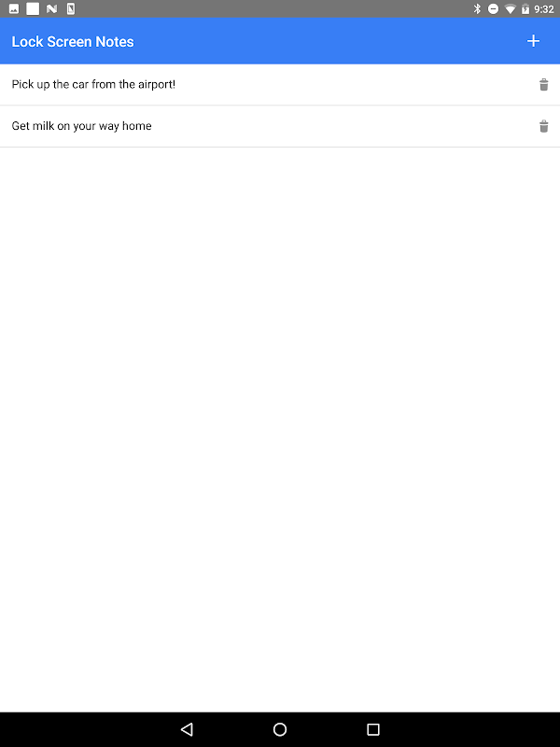Tap the Android back navigation button
The height and width of the screenshot is (747, 560).
(187, 729)
